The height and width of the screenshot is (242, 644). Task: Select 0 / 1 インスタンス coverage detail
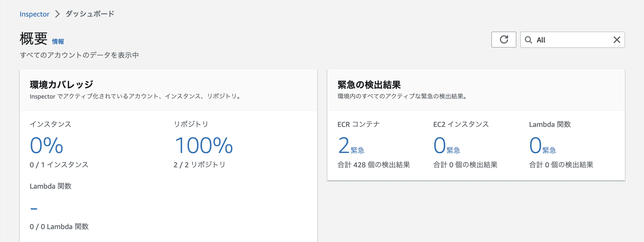pyautogui.click(x=59, y=165)
